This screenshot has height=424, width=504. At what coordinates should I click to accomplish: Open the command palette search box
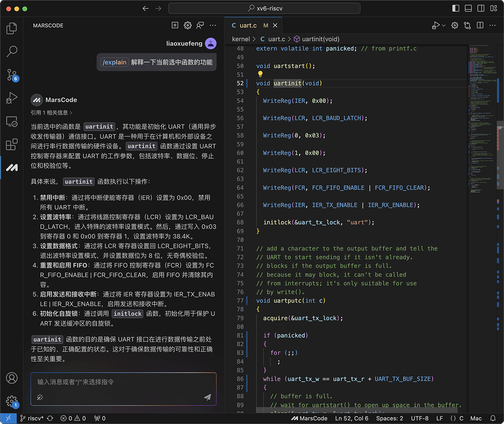(x=264, y=8)
